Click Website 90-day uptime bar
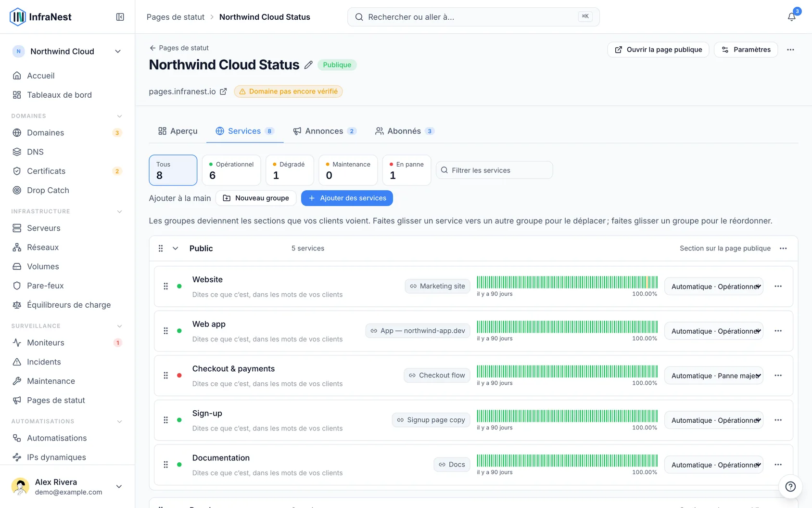812x508 pixels. [567, 282]
